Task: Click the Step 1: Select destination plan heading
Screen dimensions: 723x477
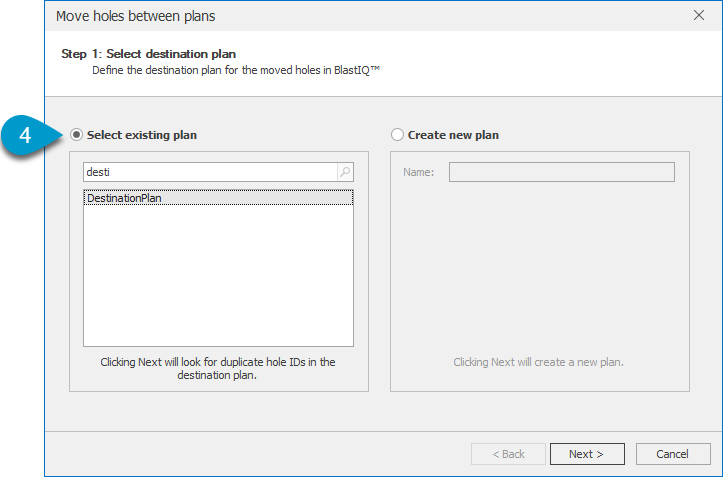Action: [148, 54]
